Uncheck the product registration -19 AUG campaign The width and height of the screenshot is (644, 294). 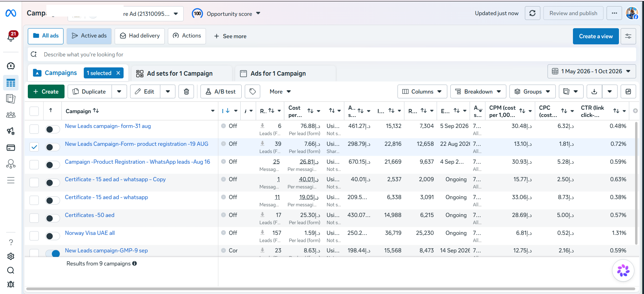point(34,147)
